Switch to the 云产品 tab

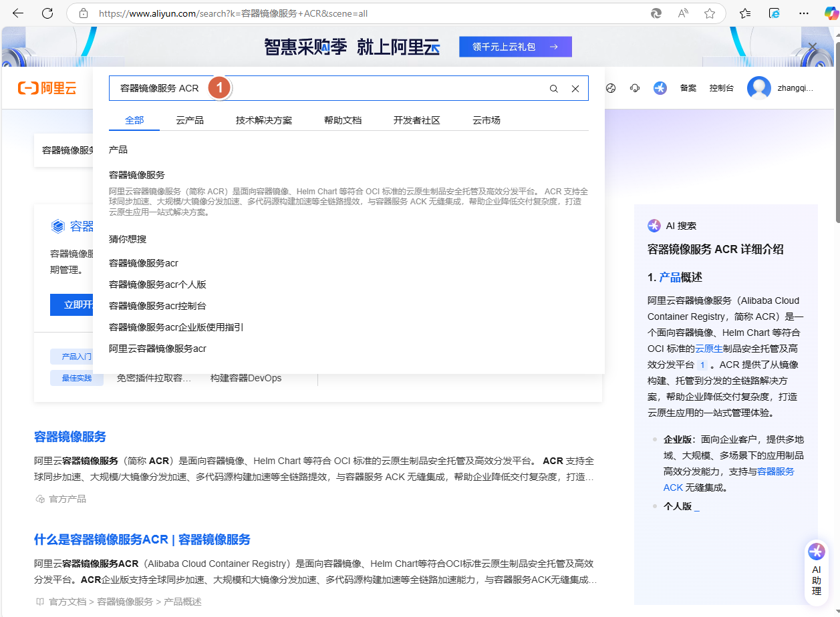pos(190,120)
